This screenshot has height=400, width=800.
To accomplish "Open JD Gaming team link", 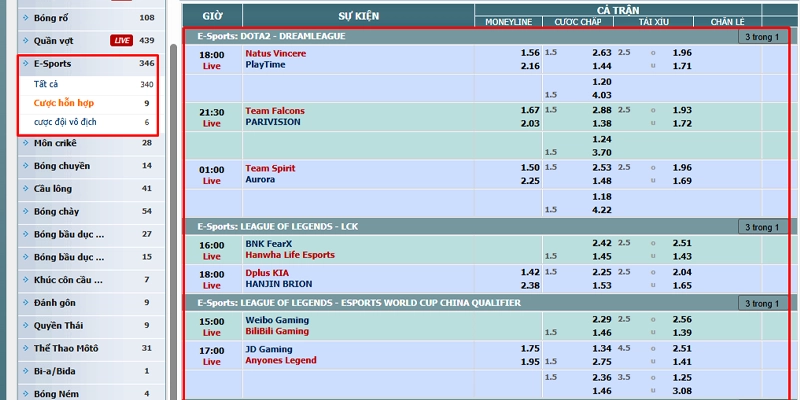I will point(269,349).
